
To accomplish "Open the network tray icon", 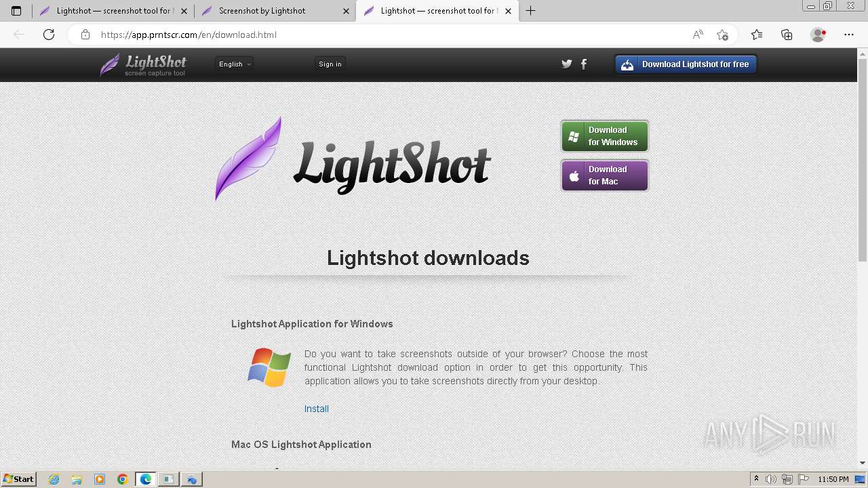I will tap(788, 479).
